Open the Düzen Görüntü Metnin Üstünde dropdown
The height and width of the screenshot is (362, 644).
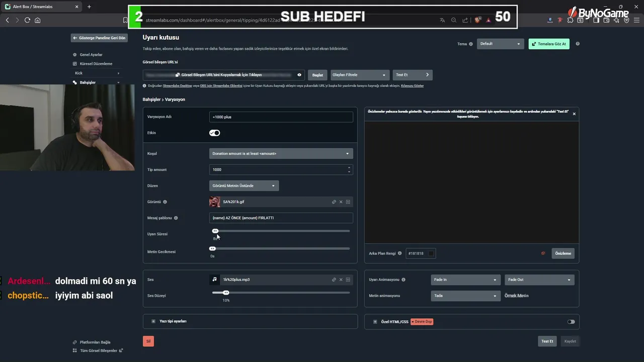[x=244, y=186]
